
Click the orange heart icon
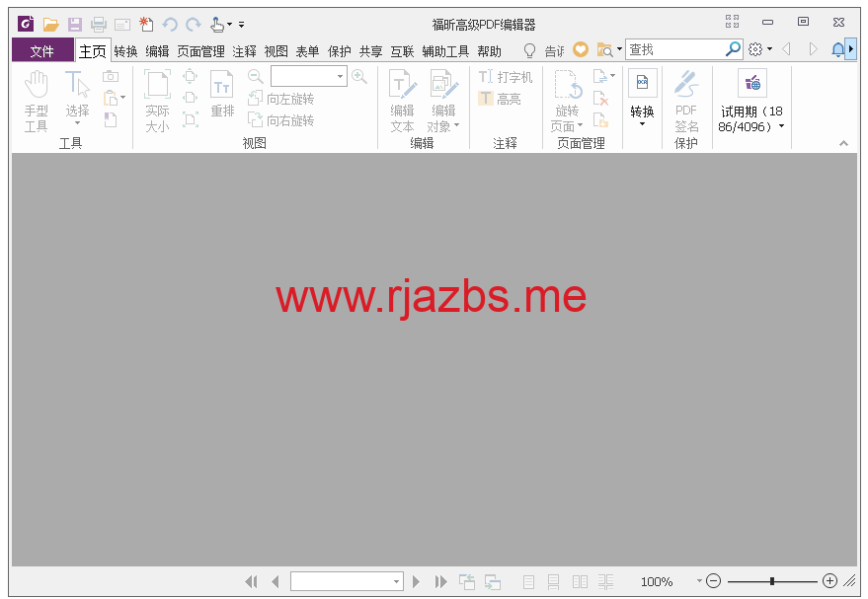(580, 49)
